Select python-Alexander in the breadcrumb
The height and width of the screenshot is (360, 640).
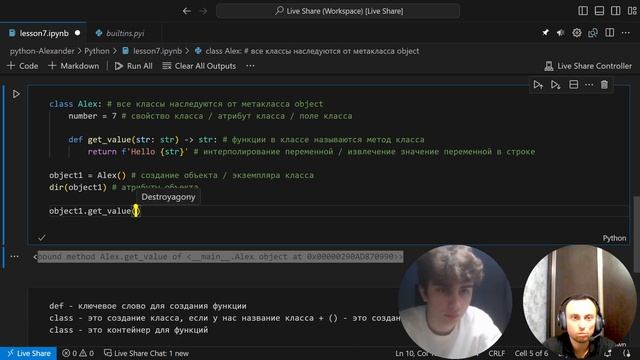[42, 51]
